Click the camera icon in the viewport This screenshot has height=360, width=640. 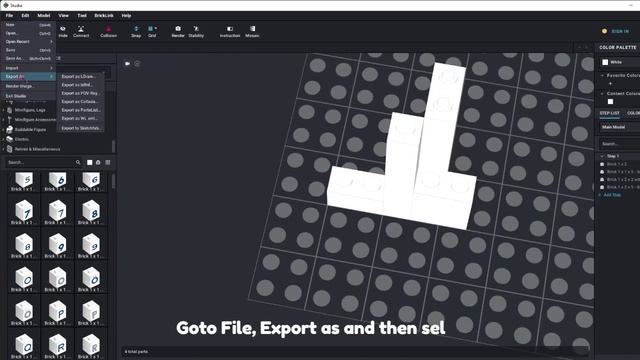pyautogui.click(x=127, y=64)
